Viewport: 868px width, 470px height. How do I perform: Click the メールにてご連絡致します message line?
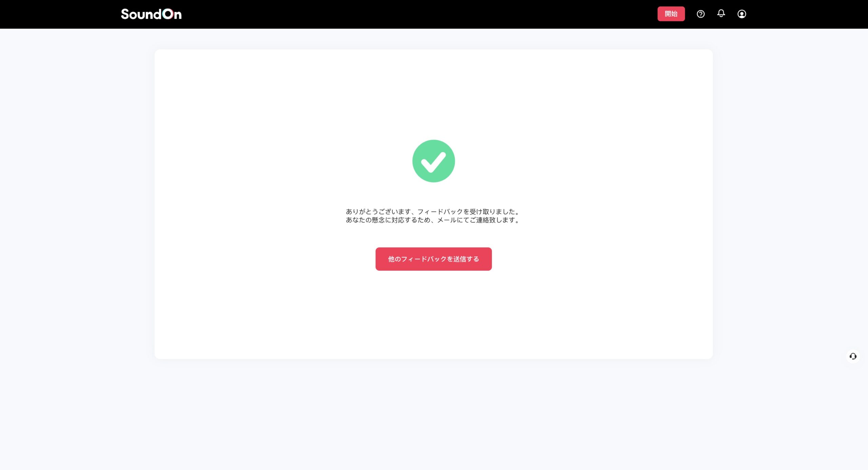click(433, 220)
